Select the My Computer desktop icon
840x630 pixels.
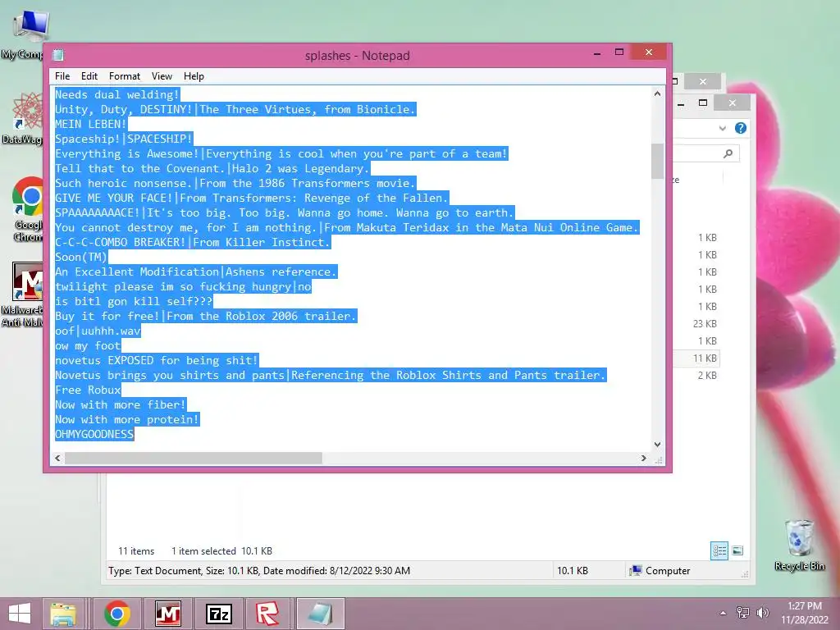22,34
